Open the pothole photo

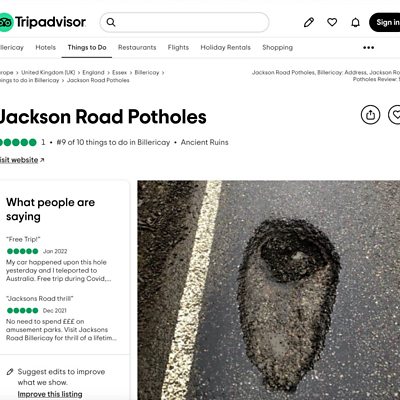click(269, 290)
